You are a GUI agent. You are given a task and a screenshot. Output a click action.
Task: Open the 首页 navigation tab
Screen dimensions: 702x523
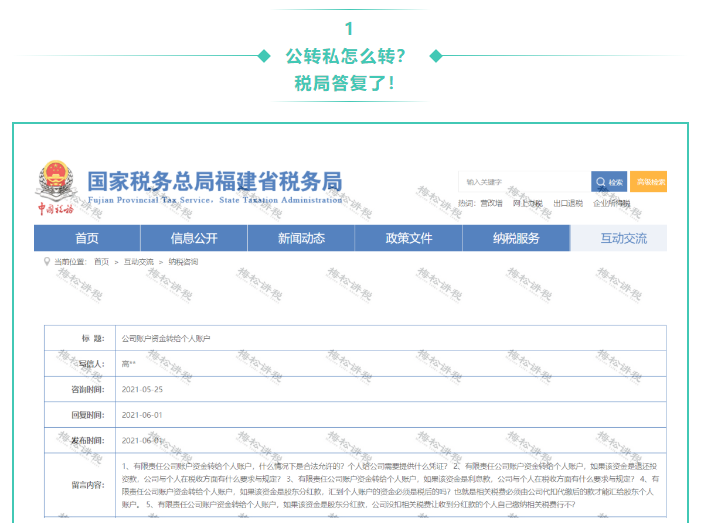coord(87,238)
